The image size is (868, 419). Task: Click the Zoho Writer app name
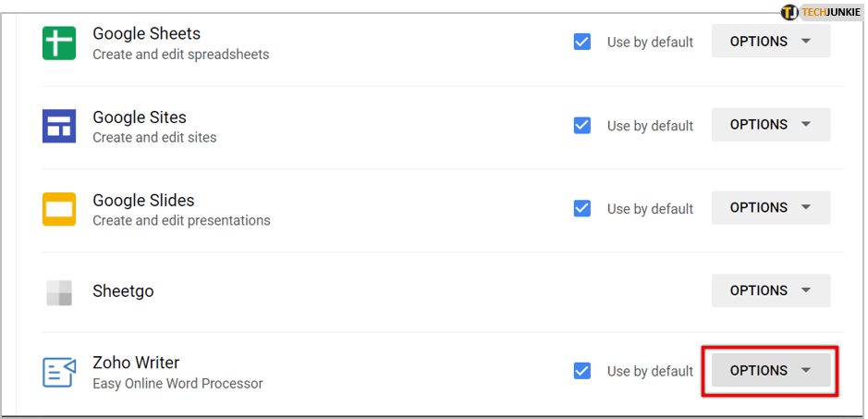[136, 363]
